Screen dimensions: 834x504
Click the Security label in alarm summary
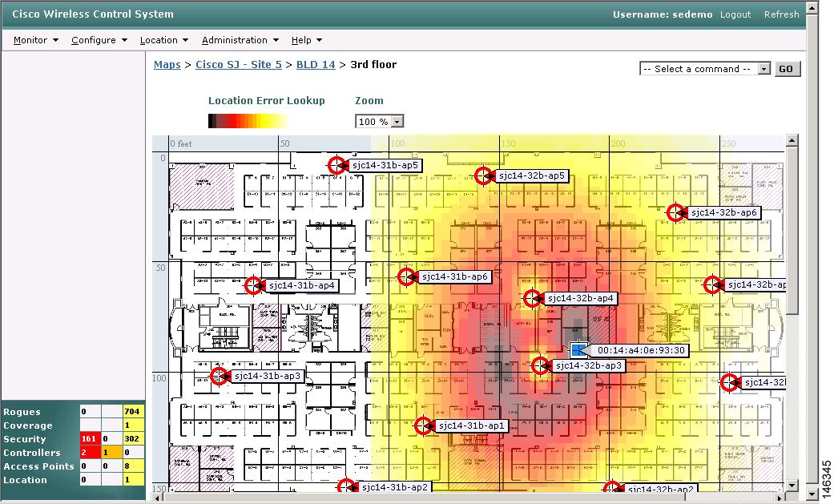pyautogui.click(x=25, y=439)
